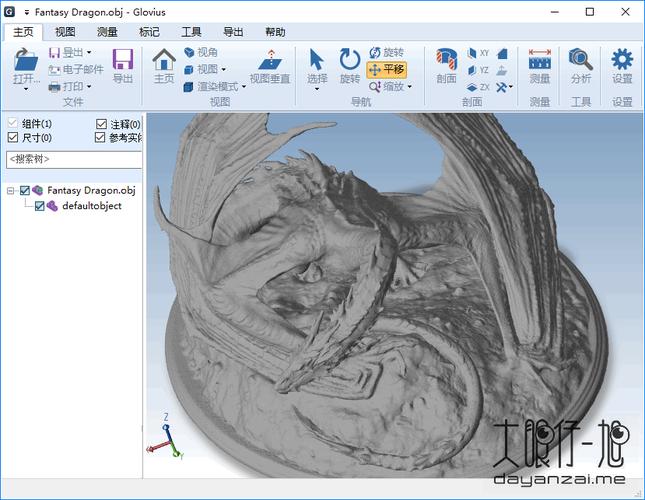Click the 电子邮件 email button
This screenshot has height=500, width=645.
(x=76, y=69)
